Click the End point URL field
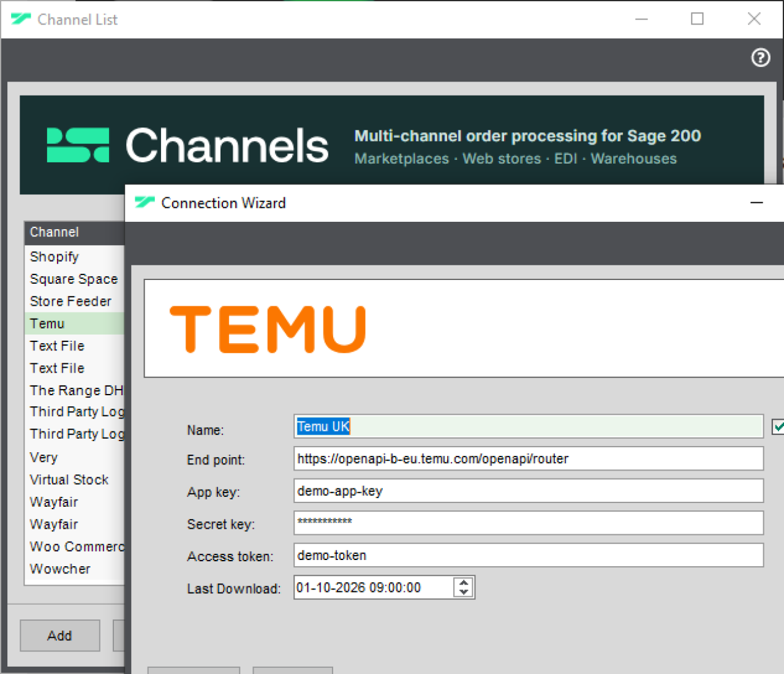 click(529, 458)
